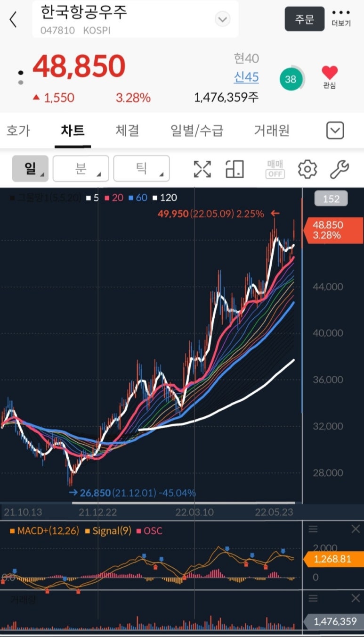Image resolution: width=364 pixels, height=637 pixels.
Task: Open MACD panel menu icon
Action: pos(313,529)
